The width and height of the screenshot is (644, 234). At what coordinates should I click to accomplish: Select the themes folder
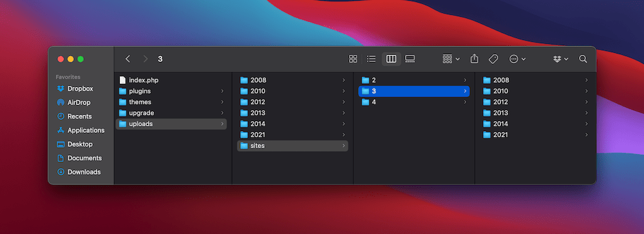[171, 102]
